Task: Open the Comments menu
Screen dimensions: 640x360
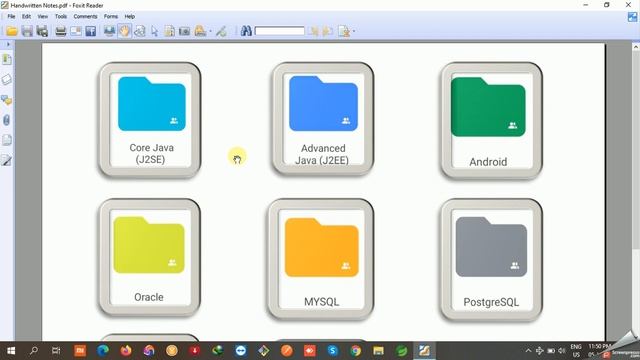Action: pos(85,16)
